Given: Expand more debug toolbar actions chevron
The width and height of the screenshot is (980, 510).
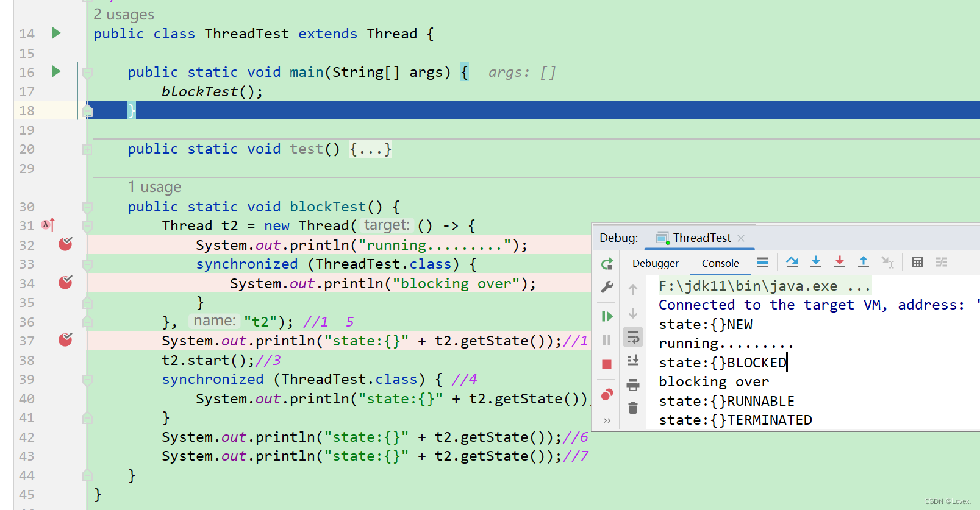Looking at the screenshot, I should (x=607, y=420).
